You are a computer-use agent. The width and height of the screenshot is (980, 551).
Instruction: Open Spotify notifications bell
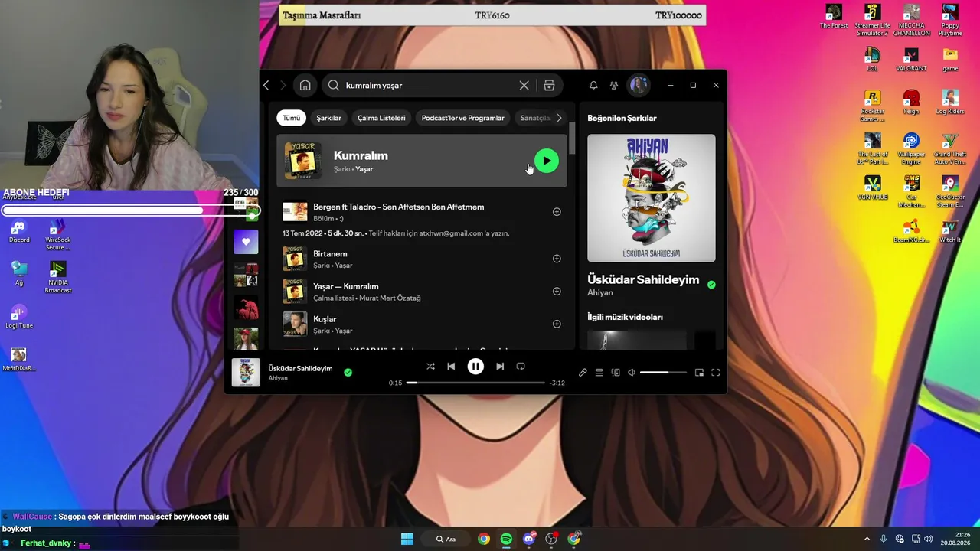(593, 85)
